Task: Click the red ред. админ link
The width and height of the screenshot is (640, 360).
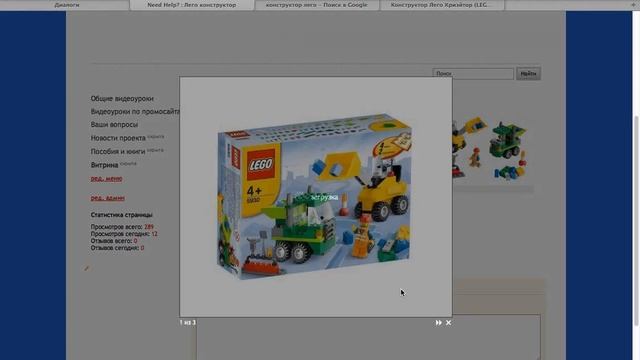Action: point(107,198)
